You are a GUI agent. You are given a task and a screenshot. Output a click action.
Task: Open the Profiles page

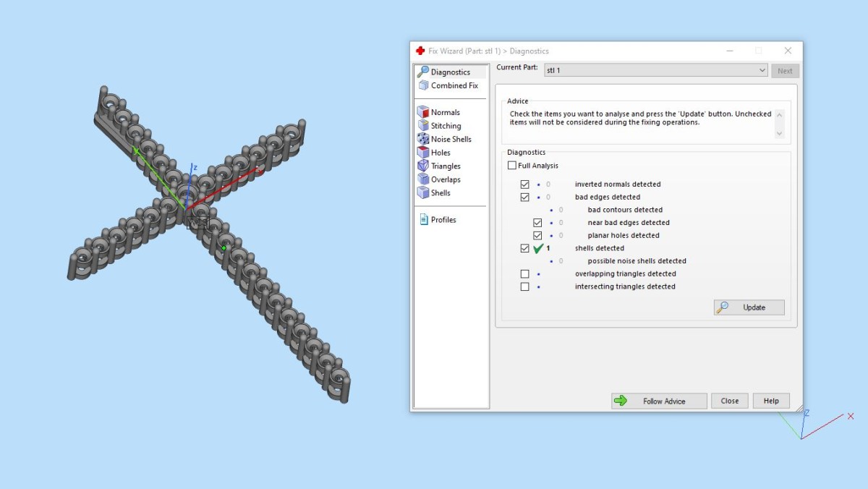(438, 220)
